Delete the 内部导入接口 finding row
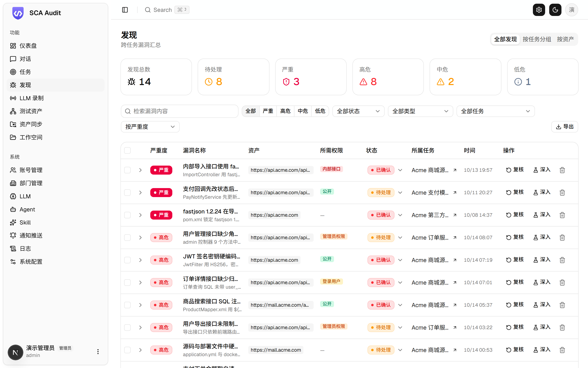Viewport: 588px width, 368px height. [562, 170]
